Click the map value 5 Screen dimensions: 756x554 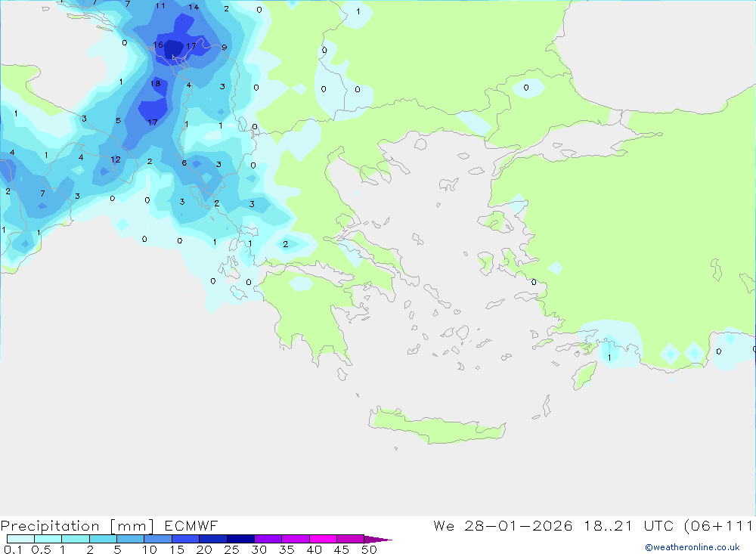point(118,120)
